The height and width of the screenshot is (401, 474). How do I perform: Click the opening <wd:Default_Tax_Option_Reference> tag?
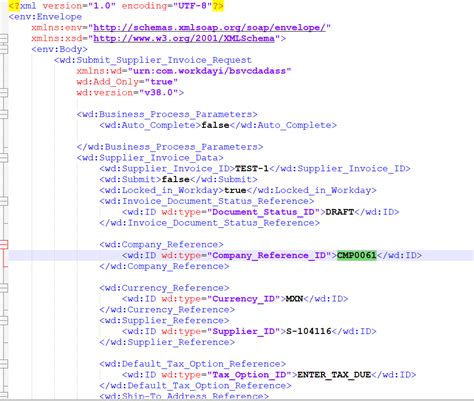(x=192, y=364)
